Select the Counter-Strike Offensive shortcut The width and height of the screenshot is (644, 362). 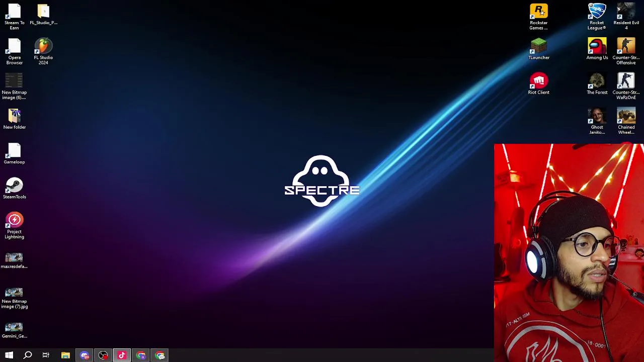click(x=626, y=51)
